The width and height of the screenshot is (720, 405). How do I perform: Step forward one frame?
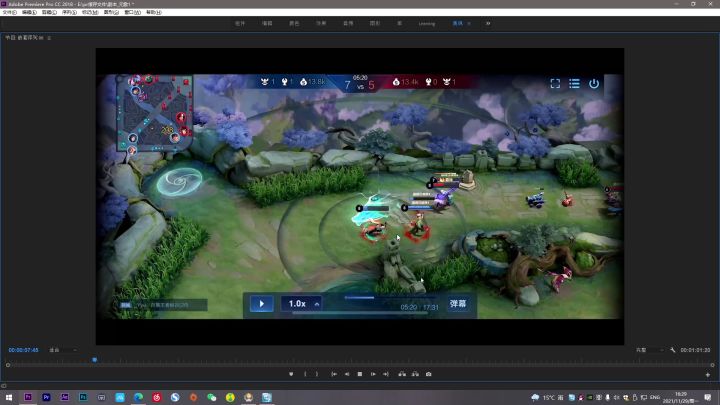tap(373, 374)
